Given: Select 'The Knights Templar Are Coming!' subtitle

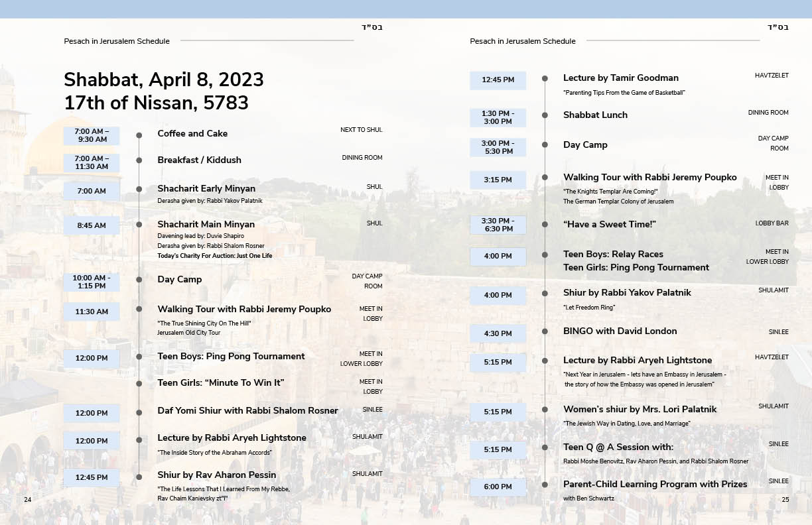Looking at the screenshot, I should coord(610,192).
